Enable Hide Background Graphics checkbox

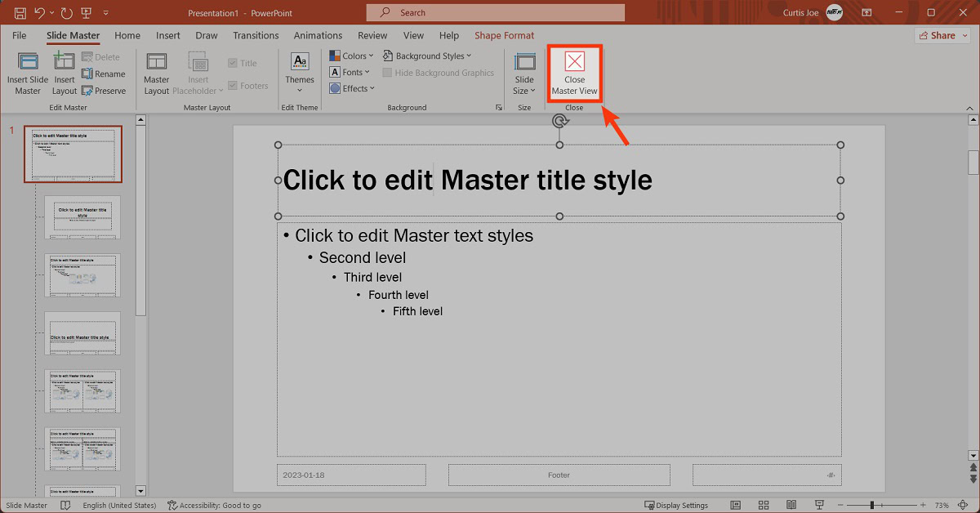click(x=387, y=73)
